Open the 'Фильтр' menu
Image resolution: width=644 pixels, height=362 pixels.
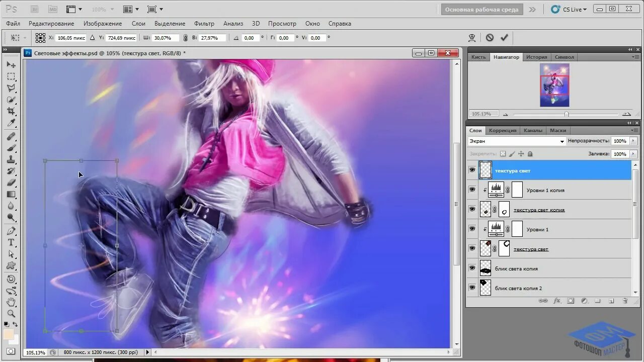coord(204,24)
